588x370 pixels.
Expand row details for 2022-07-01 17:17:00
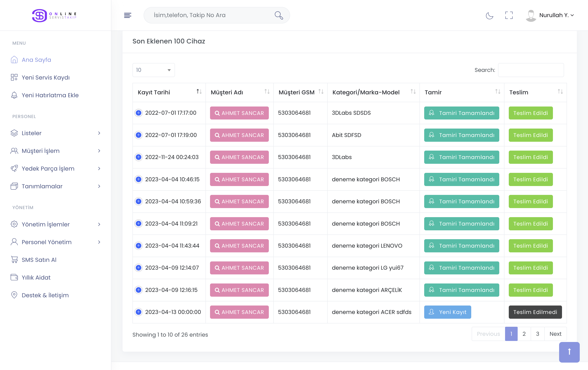coord(138,113)
